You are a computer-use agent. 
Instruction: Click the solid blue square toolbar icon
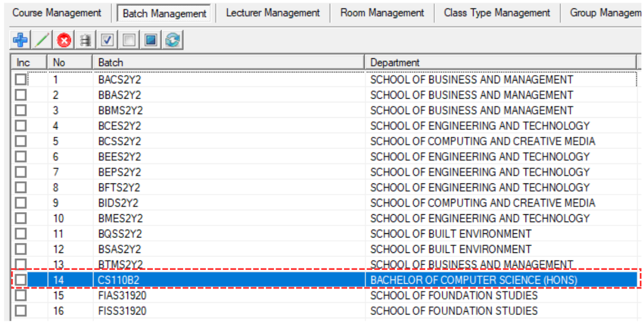click(150, 40)
